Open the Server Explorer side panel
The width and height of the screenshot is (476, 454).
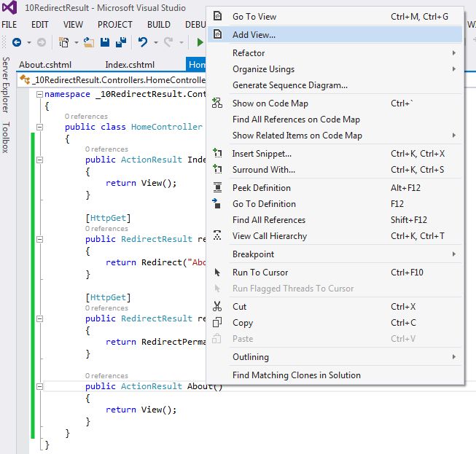point(6,85)
